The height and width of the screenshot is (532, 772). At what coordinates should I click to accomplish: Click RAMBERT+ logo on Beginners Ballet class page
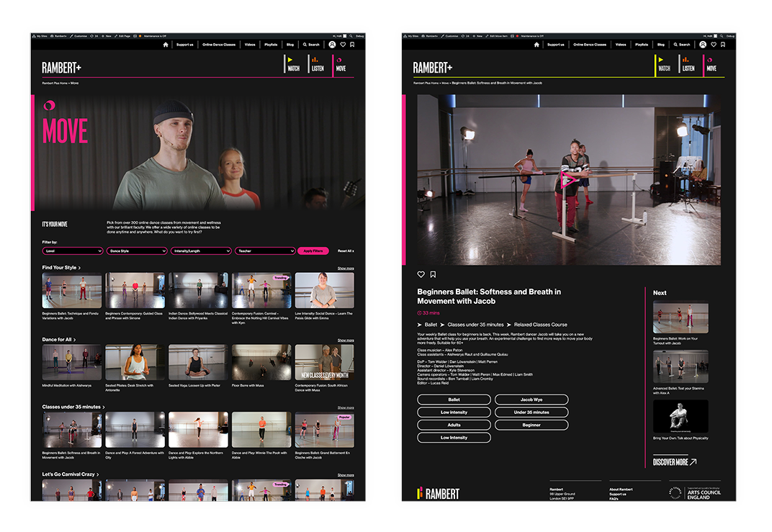432,68
